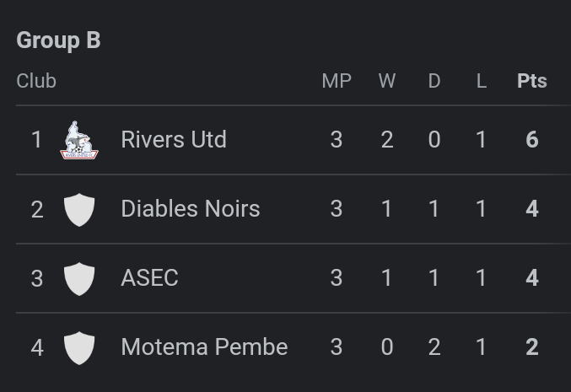This screenshot has height=392, width=571.
Task: Click Rivers Utd's 6 points value
Action: (532, 140)
